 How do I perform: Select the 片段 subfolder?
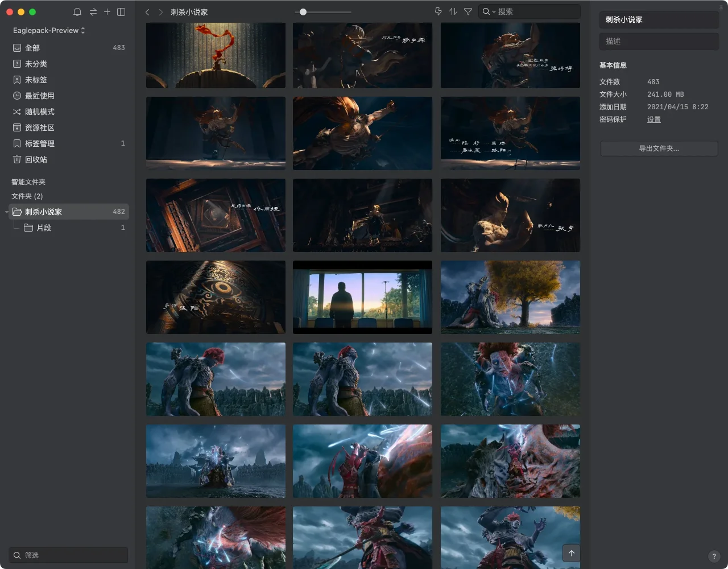(x=69, y=228)
